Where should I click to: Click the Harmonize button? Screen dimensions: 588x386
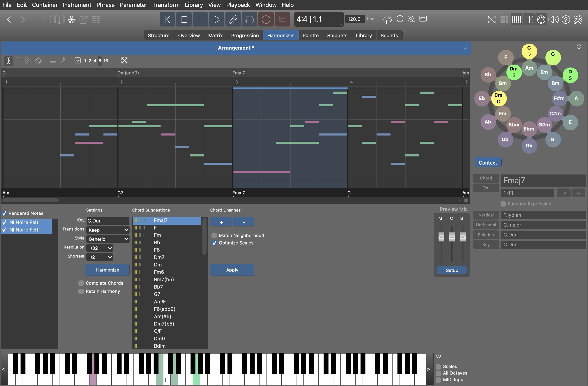click(107, 270)
